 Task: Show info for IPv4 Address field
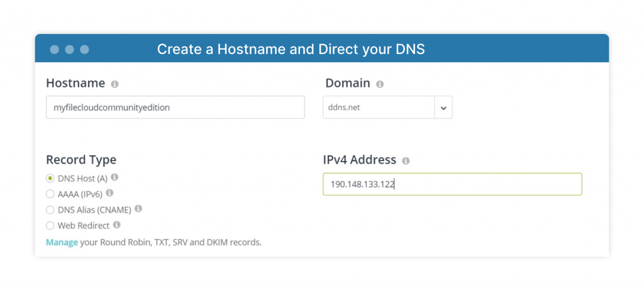406,160
